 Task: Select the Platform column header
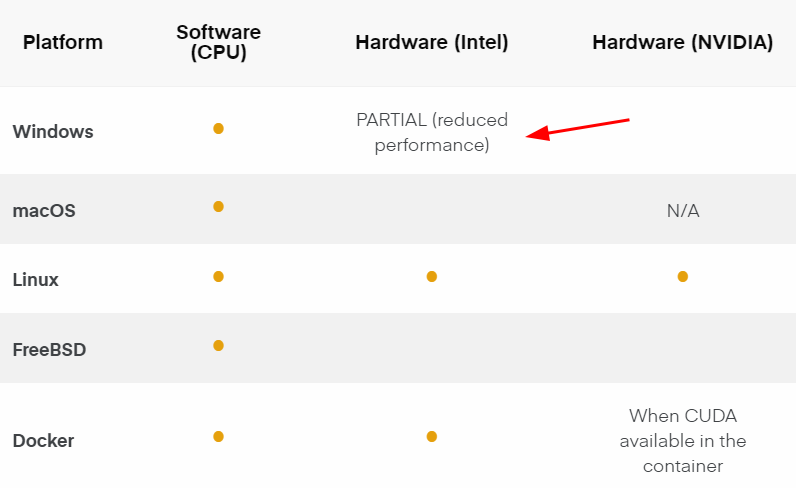coord(63,42)
